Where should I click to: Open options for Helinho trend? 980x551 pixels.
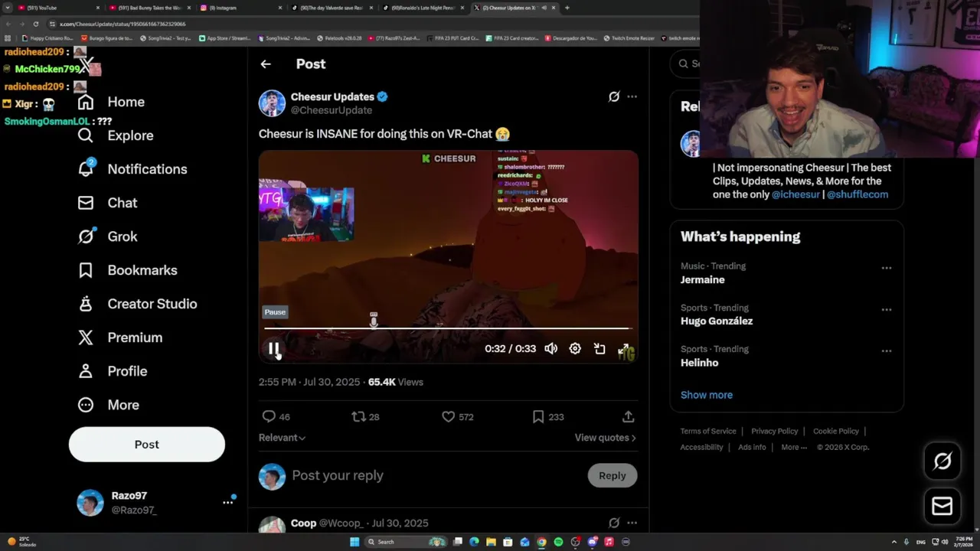pyautogui.click(x=886, y=351)
